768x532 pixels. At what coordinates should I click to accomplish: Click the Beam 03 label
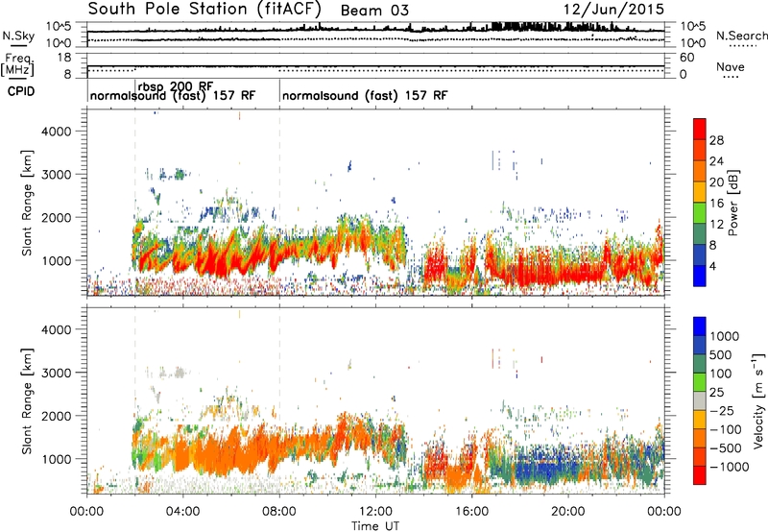(x=374, y=11)
